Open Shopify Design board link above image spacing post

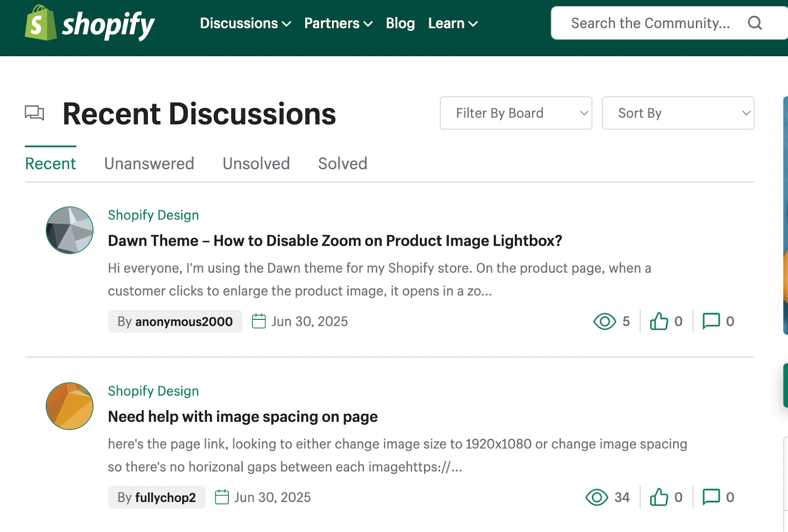tap(153, 391)
